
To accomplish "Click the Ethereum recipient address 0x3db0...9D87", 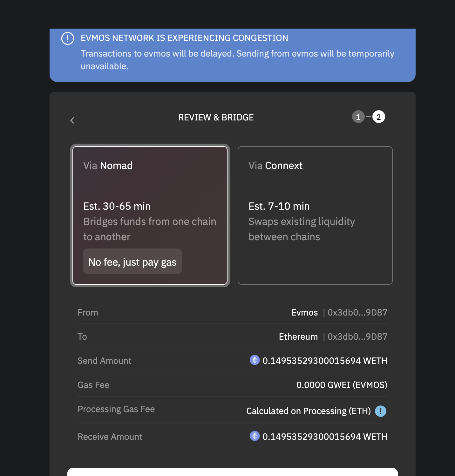I will point(357,337).
